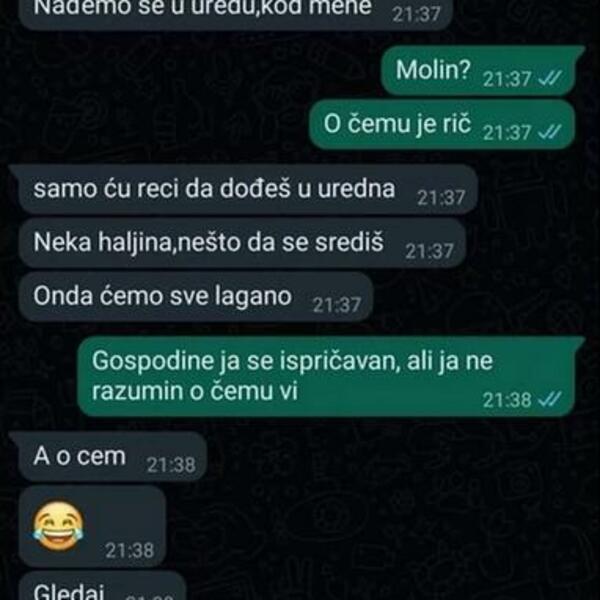Tap the laughing crying emoji

point(58,525)
